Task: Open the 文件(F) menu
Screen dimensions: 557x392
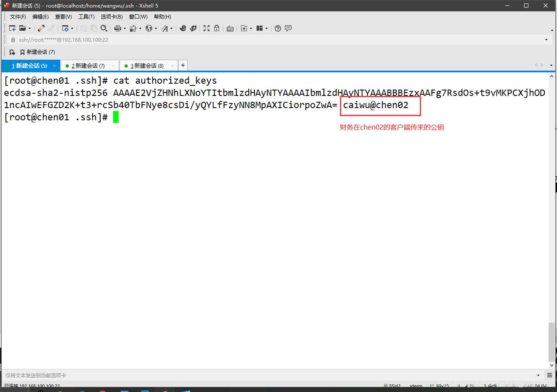Action: click(x=18, y=17)
